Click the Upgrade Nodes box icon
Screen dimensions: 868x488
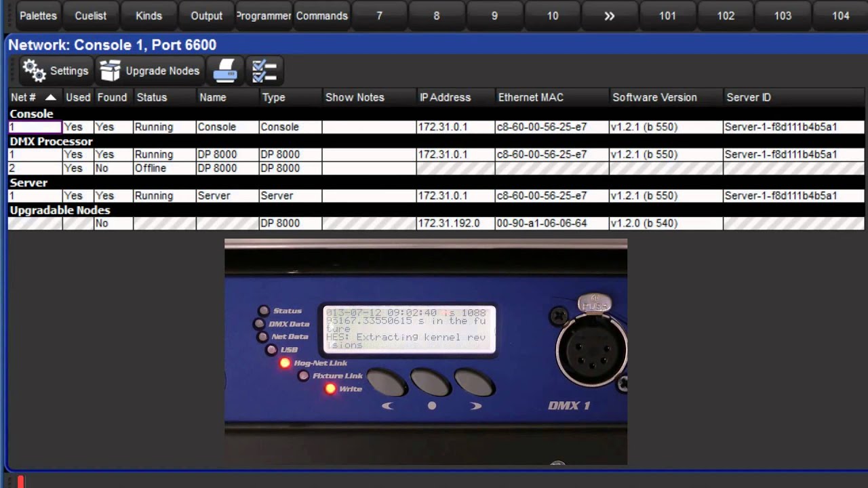(x=149, y=70)
